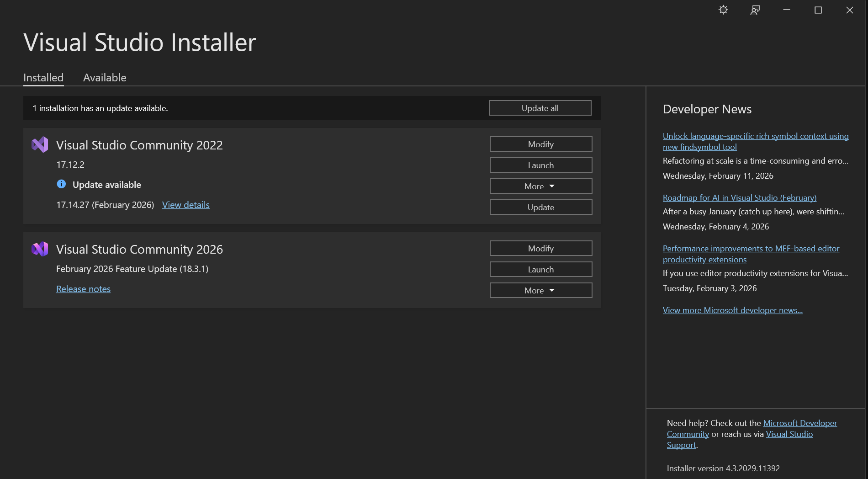Viewport: 868px width, 479px height.
Task: Expand More dropdown for Visual Studio 2022
Action: click(x=540, y=186)
